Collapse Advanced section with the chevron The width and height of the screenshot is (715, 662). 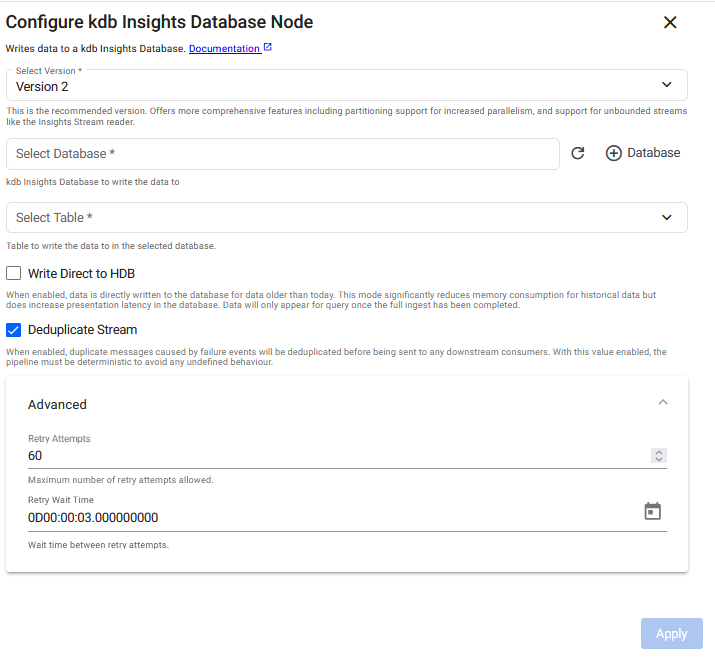click(x=662, y=403)
